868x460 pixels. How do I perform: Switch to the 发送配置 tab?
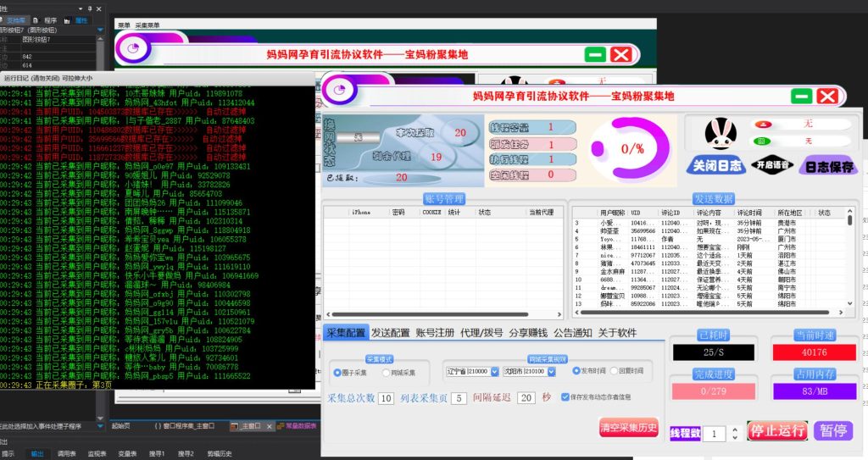390,333
